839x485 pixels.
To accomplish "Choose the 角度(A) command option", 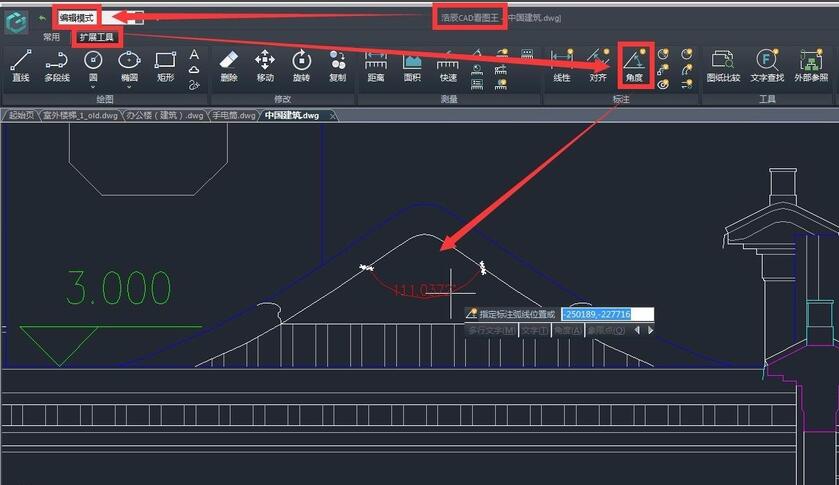I will (568, 330).
